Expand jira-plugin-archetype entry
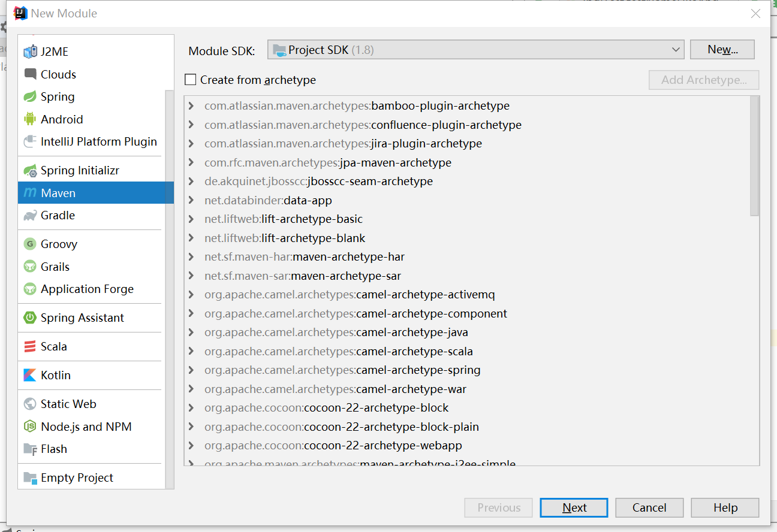Image resolution: width=777 pixels, height=532 pixels. point(191,144)
